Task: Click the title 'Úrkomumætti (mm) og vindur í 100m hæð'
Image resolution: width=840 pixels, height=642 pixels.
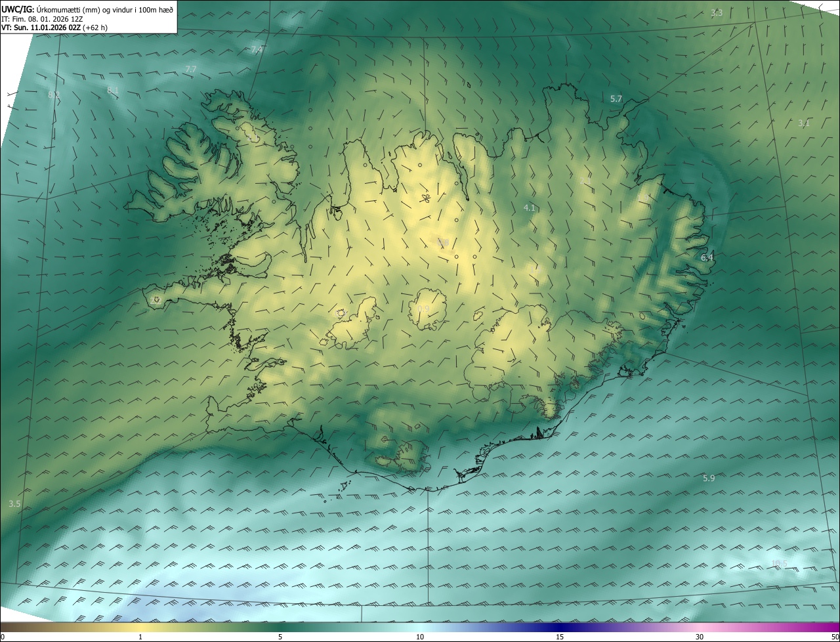Action: click(x=105, y=9)
